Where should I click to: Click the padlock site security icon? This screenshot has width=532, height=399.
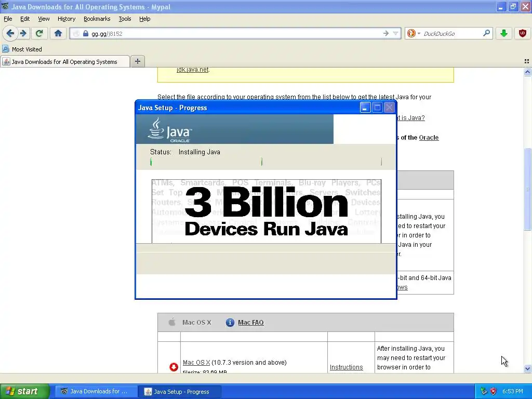point(86,34)
